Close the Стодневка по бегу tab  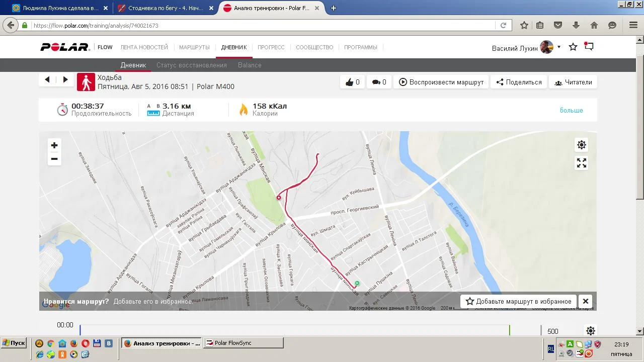tap(211, 8)
